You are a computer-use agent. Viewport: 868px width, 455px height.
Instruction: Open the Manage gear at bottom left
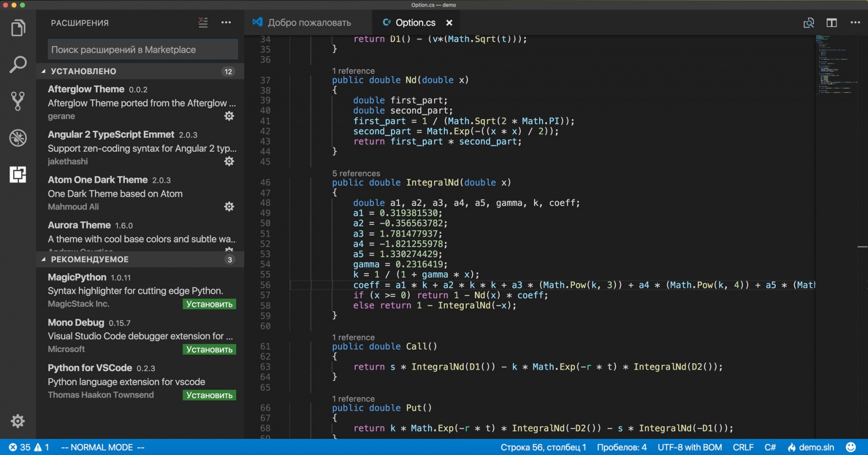[x=18, y=421]
